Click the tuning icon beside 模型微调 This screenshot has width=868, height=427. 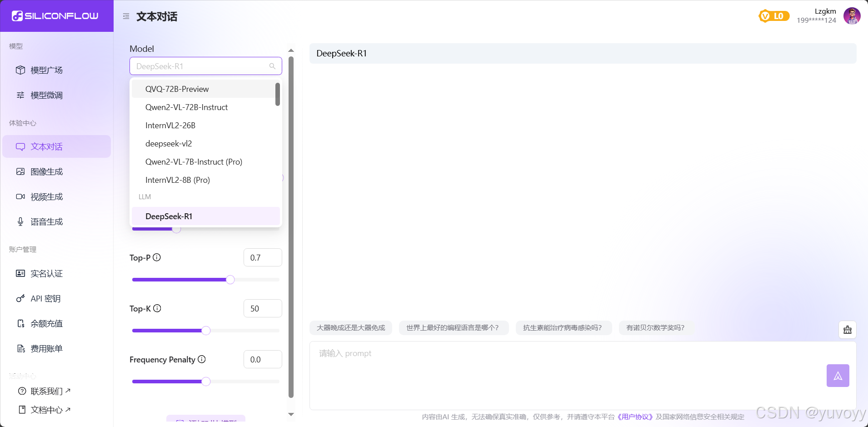pos(20,95)
